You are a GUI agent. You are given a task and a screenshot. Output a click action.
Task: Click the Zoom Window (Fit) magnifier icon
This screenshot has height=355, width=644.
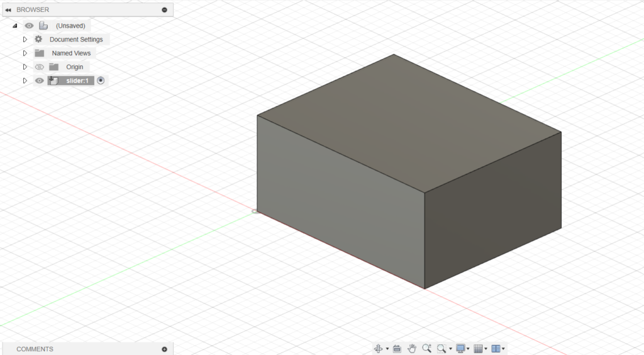click(441, 349)
